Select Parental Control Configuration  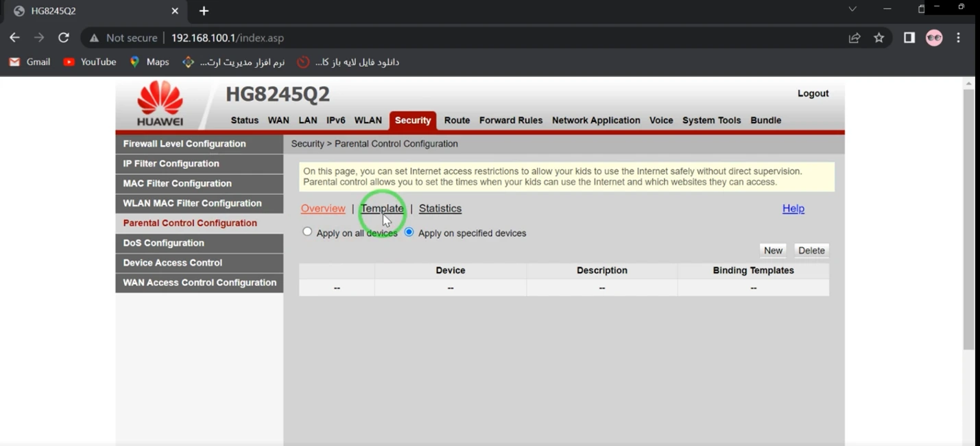pos(200,224)
